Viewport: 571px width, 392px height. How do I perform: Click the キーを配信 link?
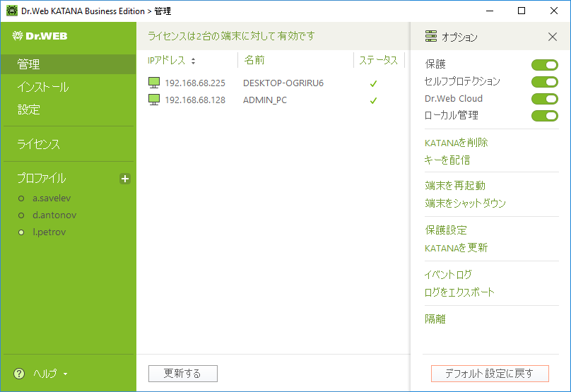coord(447,160)
